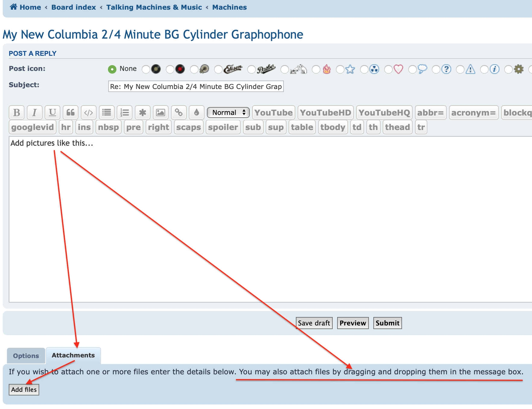Click the italic formatting icon
Image resolution: width=532 pixels, height=409 pixels.
click(34, 113)
